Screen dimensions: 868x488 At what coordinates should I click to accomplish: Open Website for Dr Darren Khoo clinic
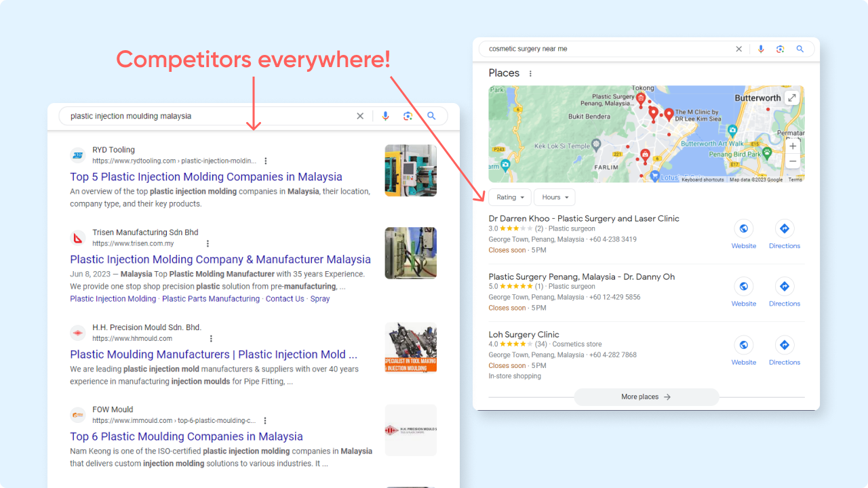pos(744,235)
